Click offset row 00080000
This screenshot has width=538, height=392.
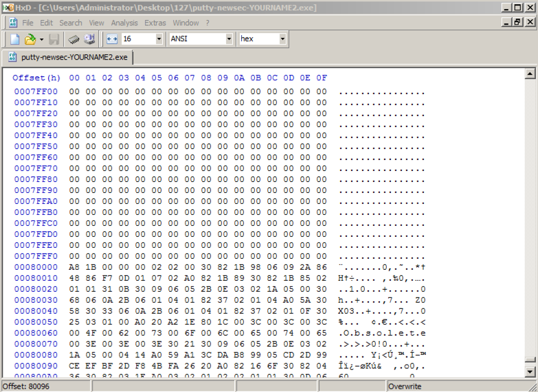coord(36,267)
